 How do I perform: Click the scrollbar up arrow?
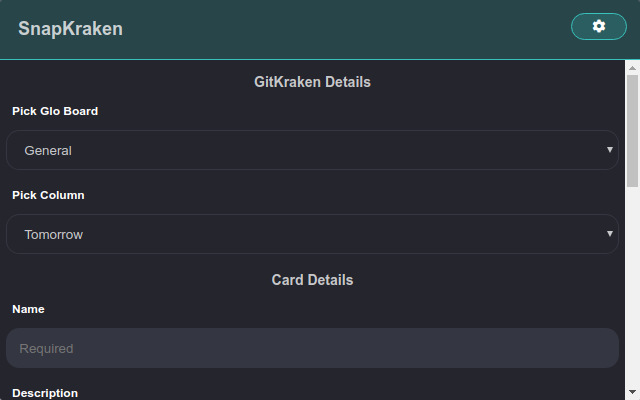coord(632,68)
